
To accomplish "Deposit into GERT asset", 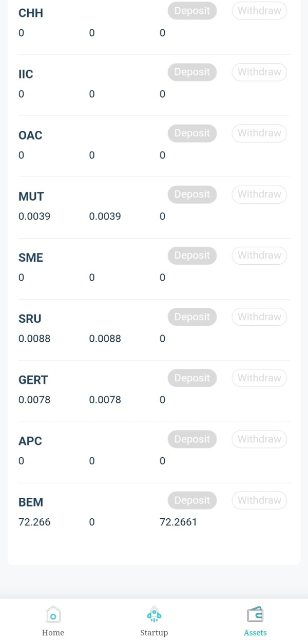I will click(192, 378).
